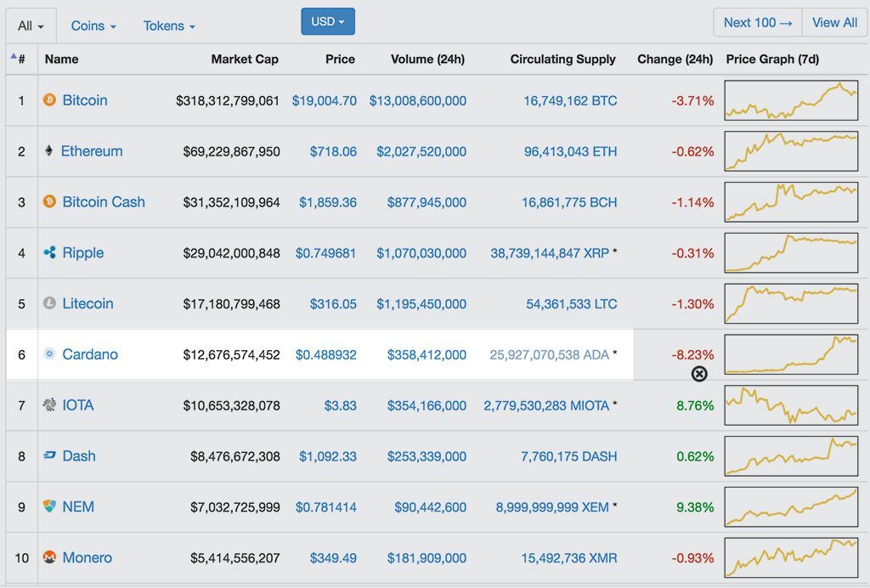Click supply 2,779,530,283 MIOTA
870x588 pixels.
pos(546,405)
